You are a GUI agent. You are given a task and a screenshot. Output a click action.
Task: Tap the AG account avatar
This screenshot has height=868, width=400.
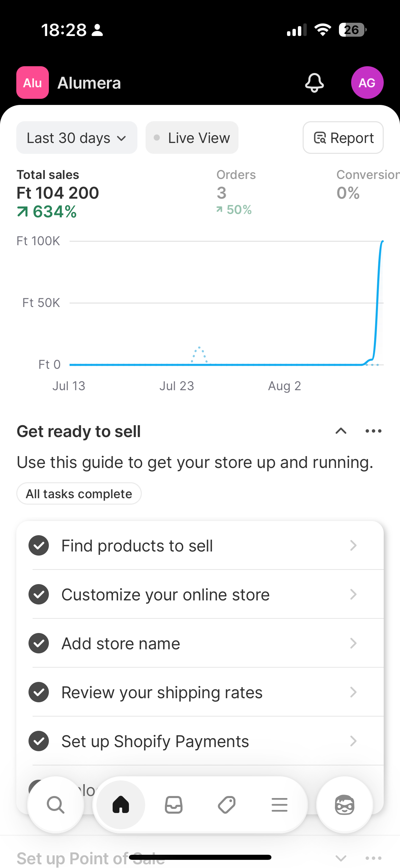click(x=367, y=83)
